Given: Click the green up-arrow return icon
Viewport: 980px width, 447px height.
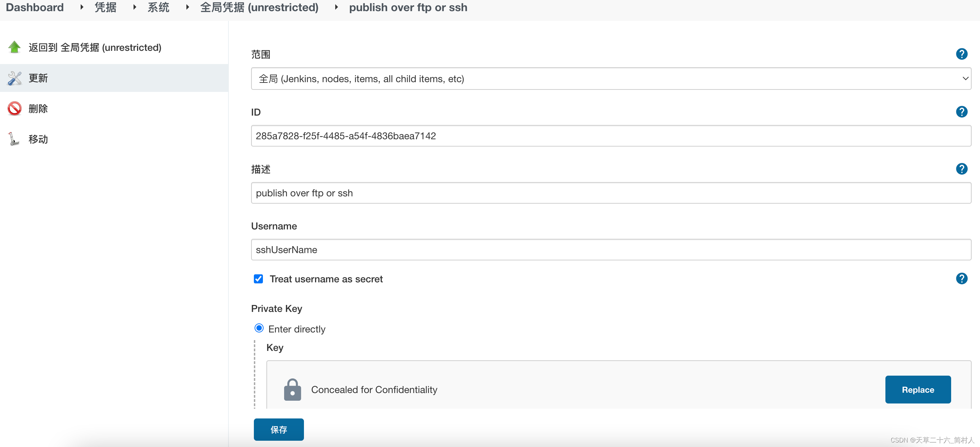Looking at the screenshot, I should (15, 47).
